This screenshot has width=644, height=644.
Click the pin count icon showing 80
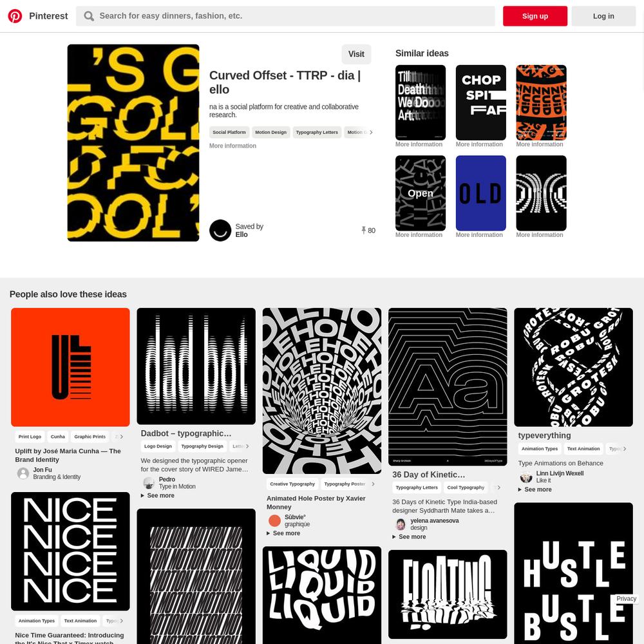click(363, 230)
